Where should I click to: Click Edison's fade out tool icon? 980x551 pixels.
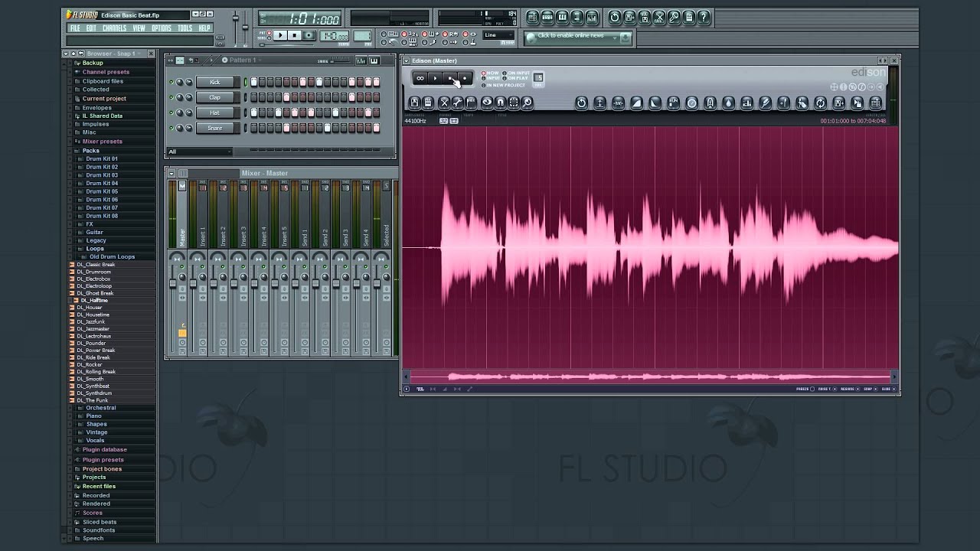(x=655, y=103)
